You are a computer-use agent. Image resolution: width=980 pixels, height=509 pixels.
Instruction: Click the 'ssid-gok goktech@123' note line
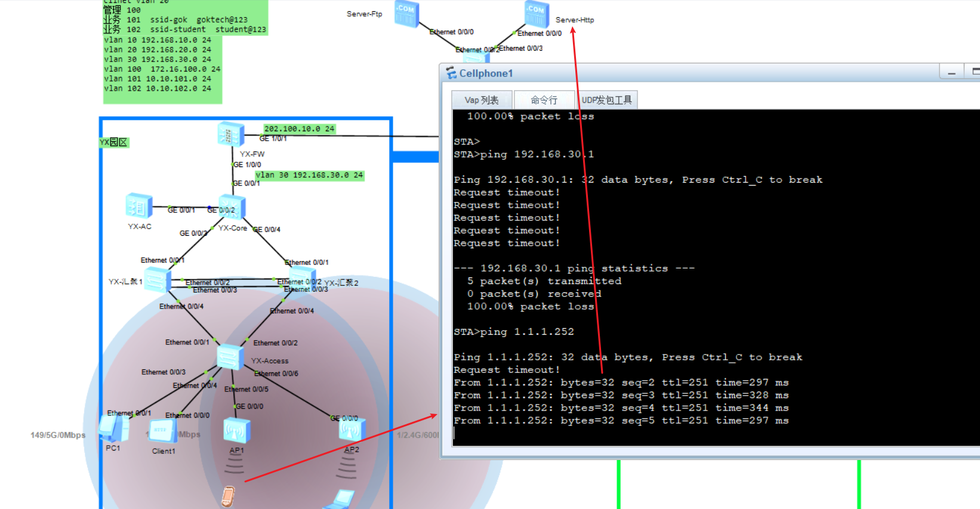tap(199, 20)
